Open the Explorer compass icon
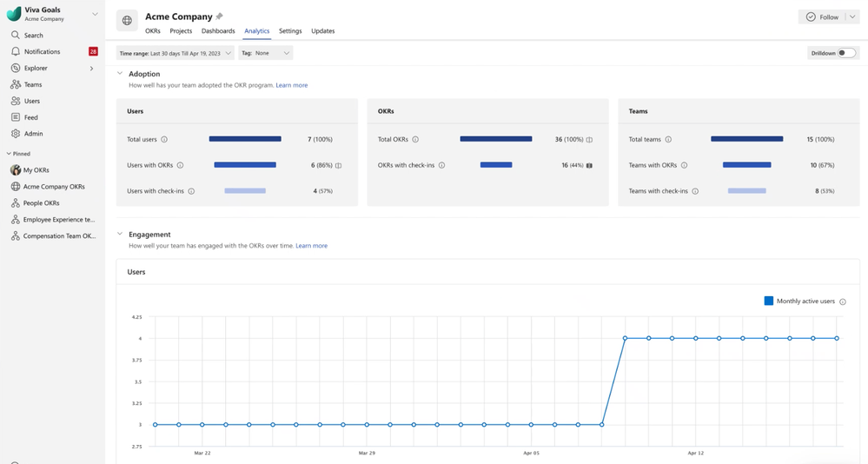The image size is (868, 464). 16,68
